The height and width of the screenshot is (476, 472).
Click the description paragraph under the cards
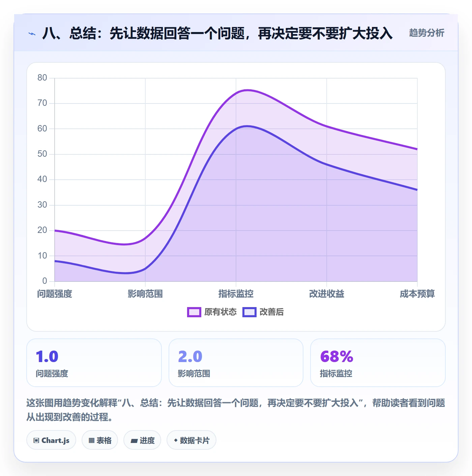[x=236, y=410]
